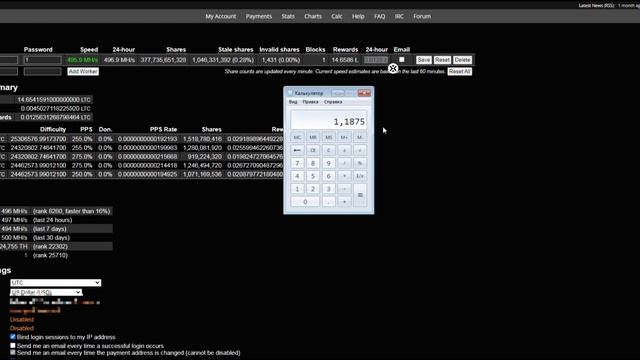Click the C clear key
The width and height of the screenshot is (640, 360).
point(329,150)
